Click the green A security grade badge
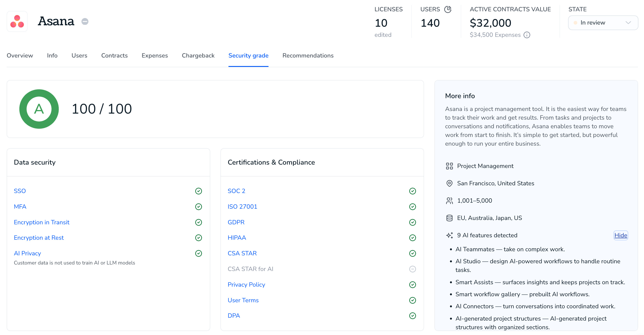 39,109
